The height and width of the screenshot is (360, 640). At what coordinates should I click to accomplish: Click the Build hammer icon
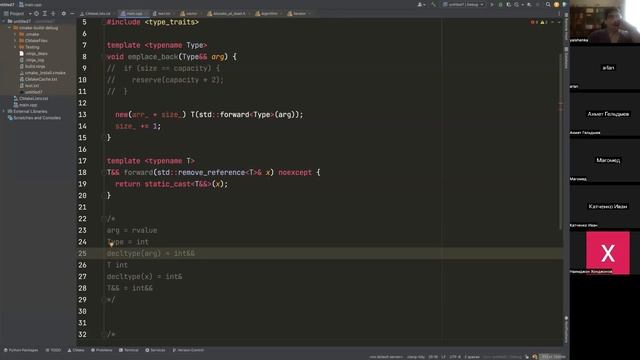point(433,4)
